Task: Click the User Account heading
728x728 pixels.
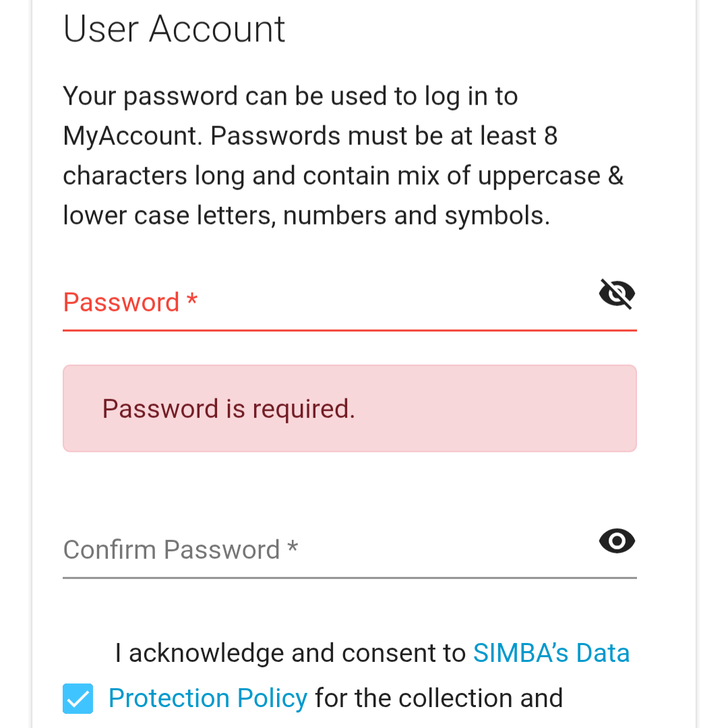Action: tap(174, 29)
